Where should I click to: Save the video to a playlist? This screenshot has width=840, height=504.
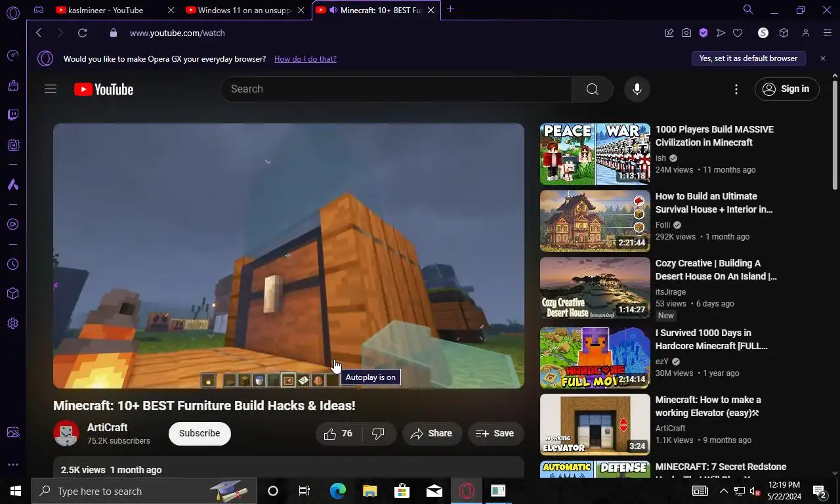(x=495, y=433)
